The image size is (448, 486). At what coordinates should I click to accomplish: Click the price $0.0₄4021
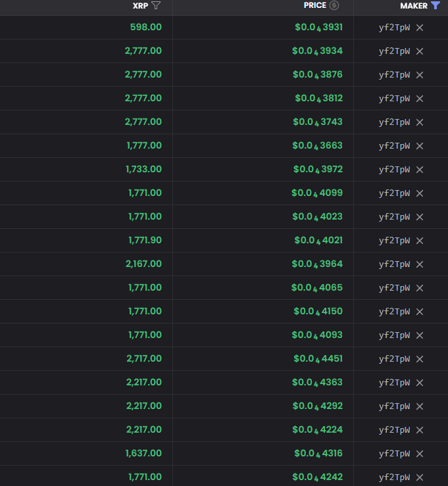click(x=318, y=240)
